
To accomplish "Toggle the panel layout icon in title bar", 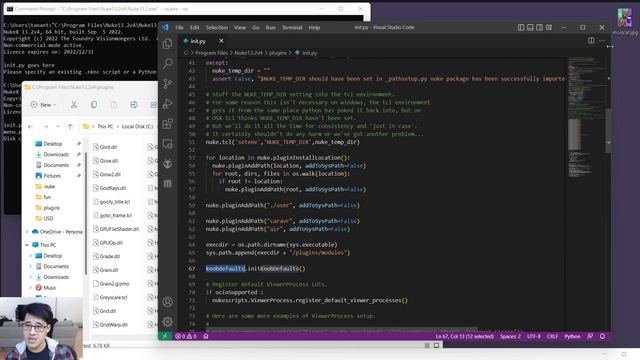I will [x=530, y=27].
